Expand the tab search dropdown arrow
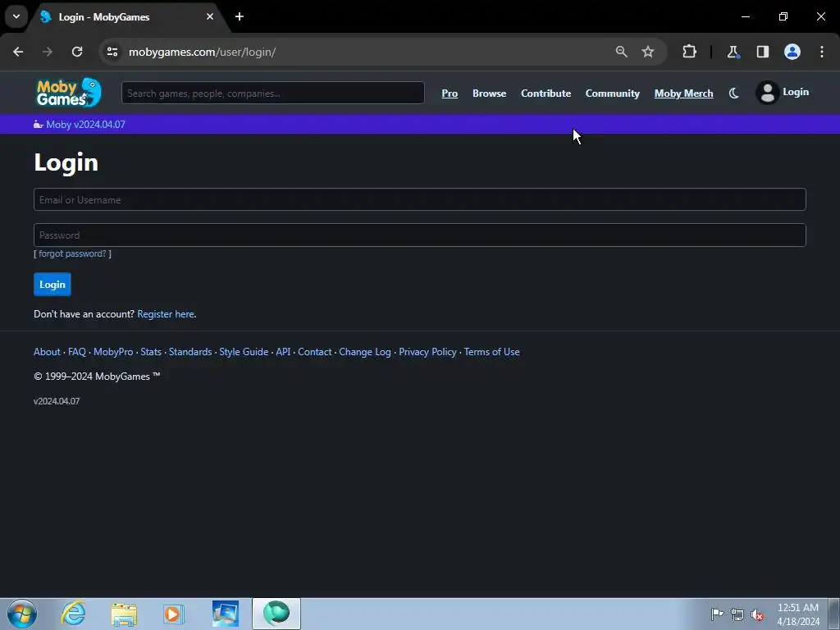 tap(16, 16)
